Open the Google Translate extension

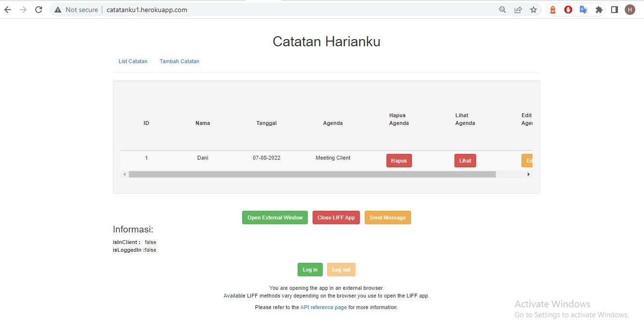pos(583,10)
